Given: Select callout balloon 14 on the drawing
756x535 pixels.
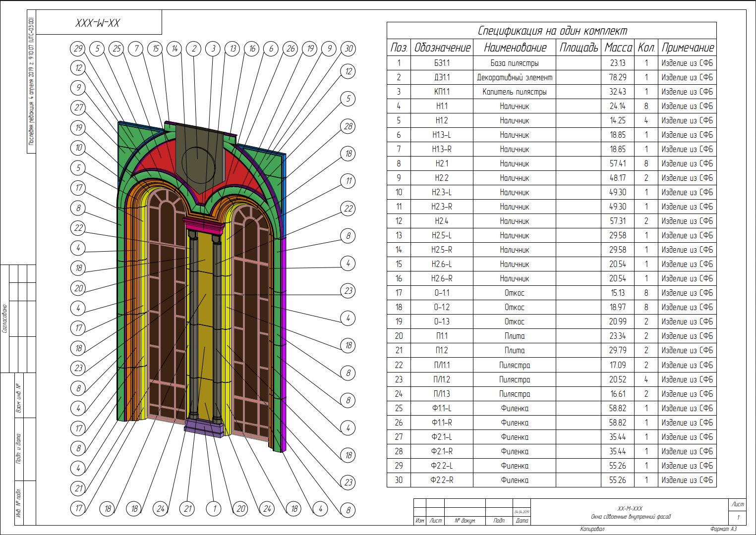Looking at the screenshot, I should point(174,49).
